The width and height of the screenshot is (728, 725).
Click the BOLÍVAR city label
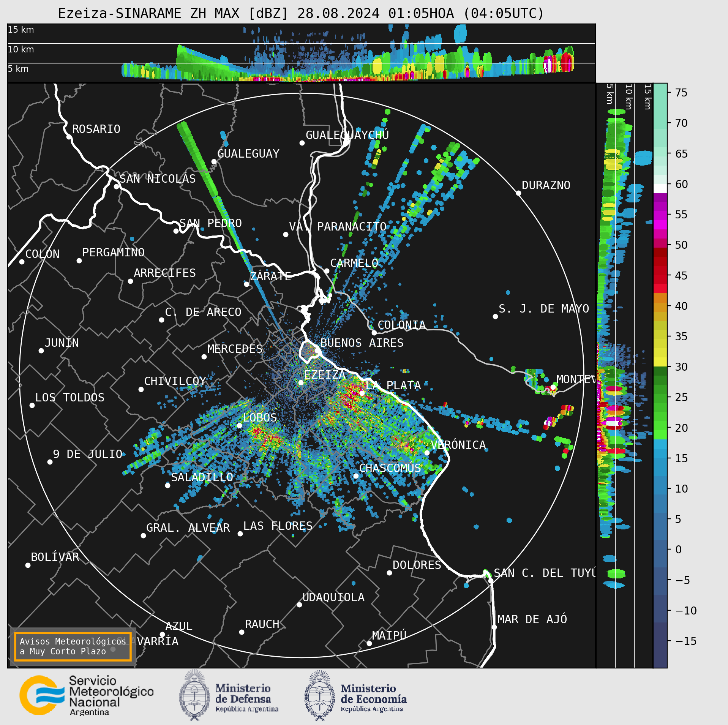55,557
